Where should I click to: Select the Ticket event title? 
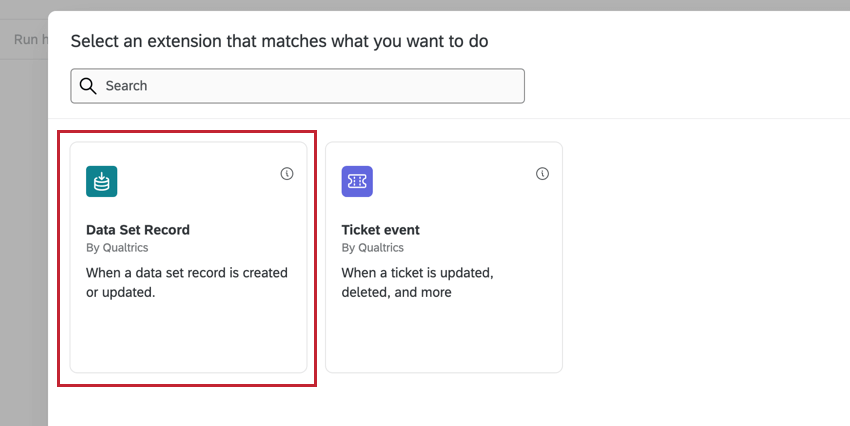pyautogui.click(x=381, y=230)
